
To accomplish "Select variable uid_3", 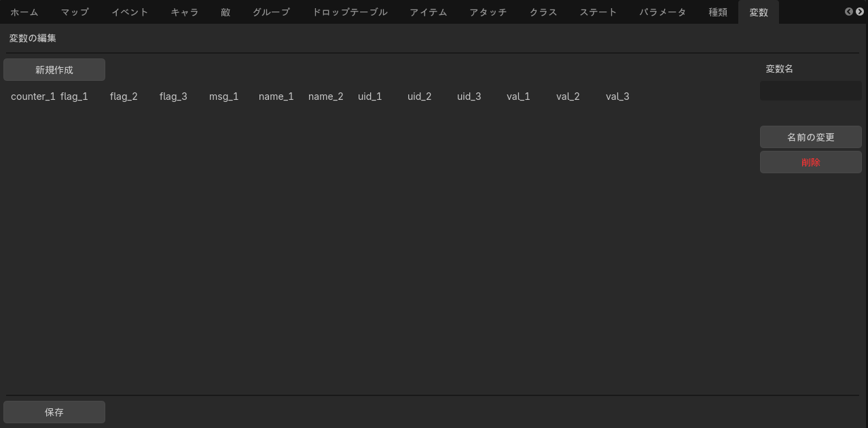I will coord(469,96).
